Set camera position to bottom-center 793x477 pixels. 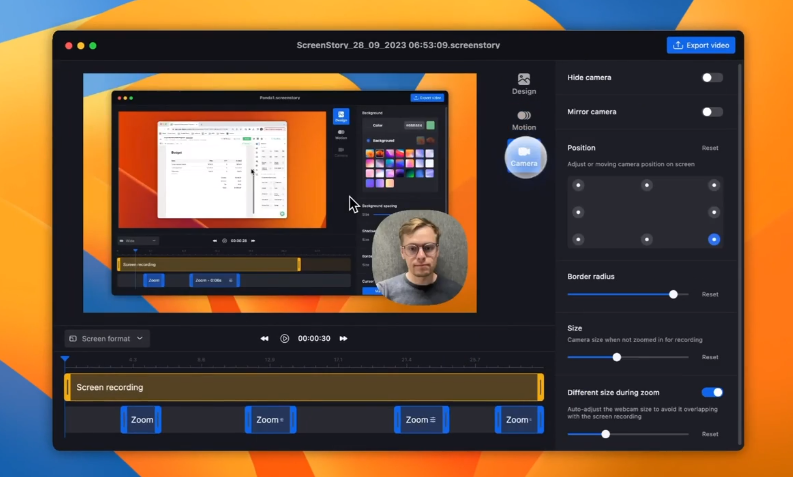[646, 239]
